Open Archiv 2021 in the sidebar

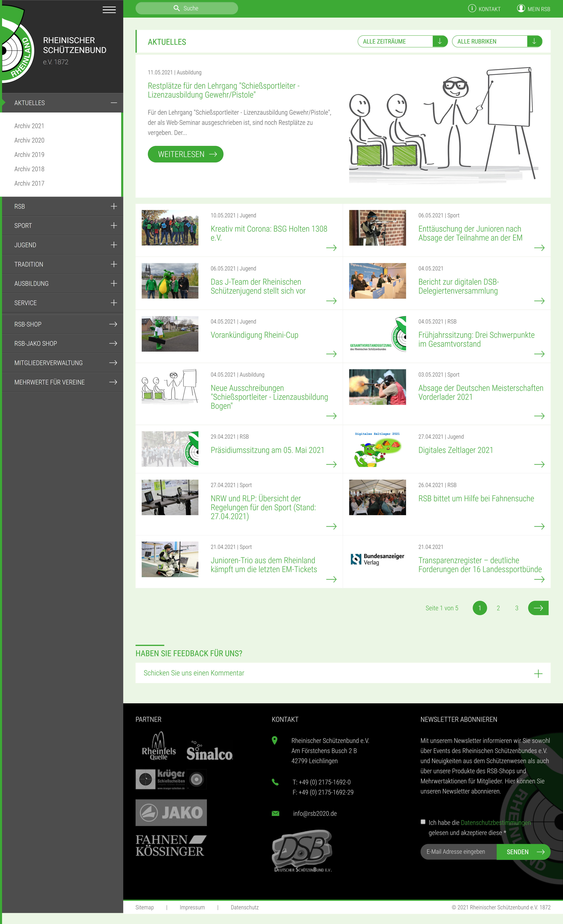coord(29,126)
